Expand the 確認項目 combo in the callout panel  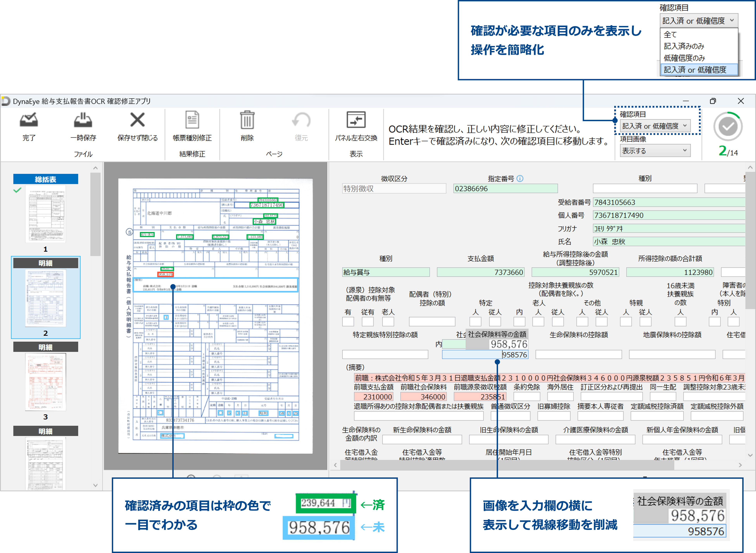(699, 20)
